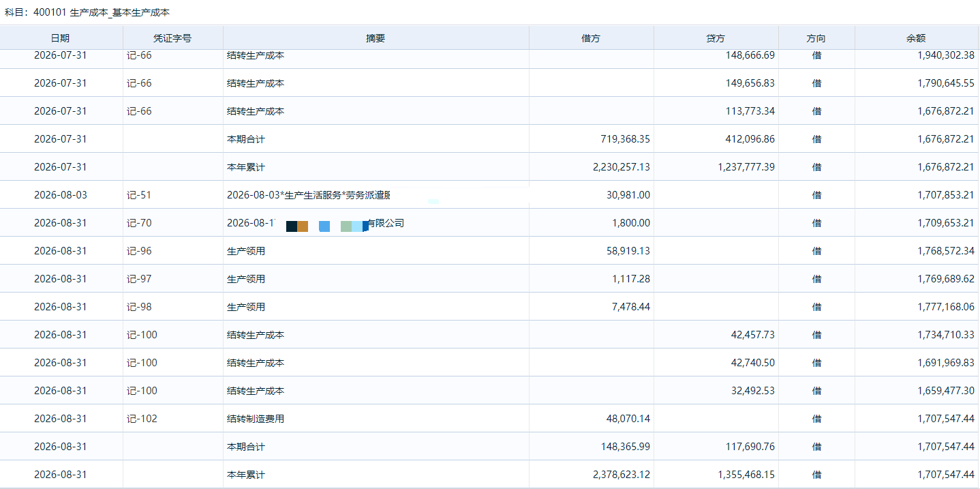
Task: Select year-to-date debit 2,230,257.13
Action: pyautogui.click(x=622, y=167)
